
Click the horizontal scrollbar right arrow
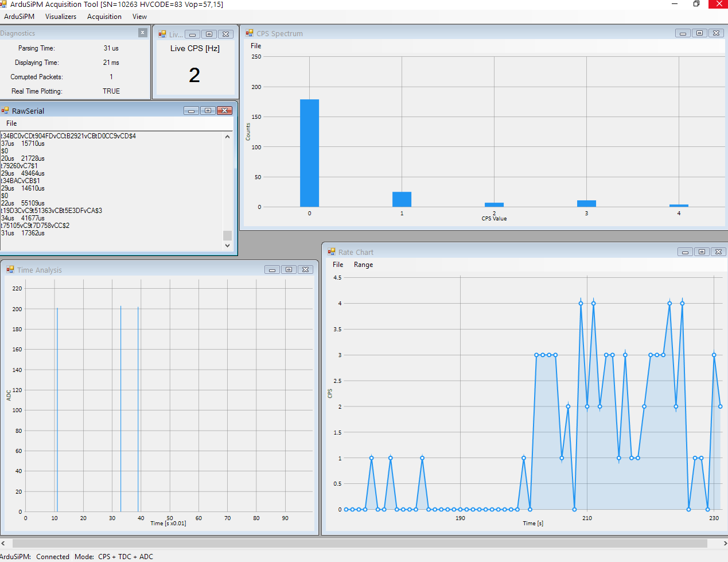(723, 543)
